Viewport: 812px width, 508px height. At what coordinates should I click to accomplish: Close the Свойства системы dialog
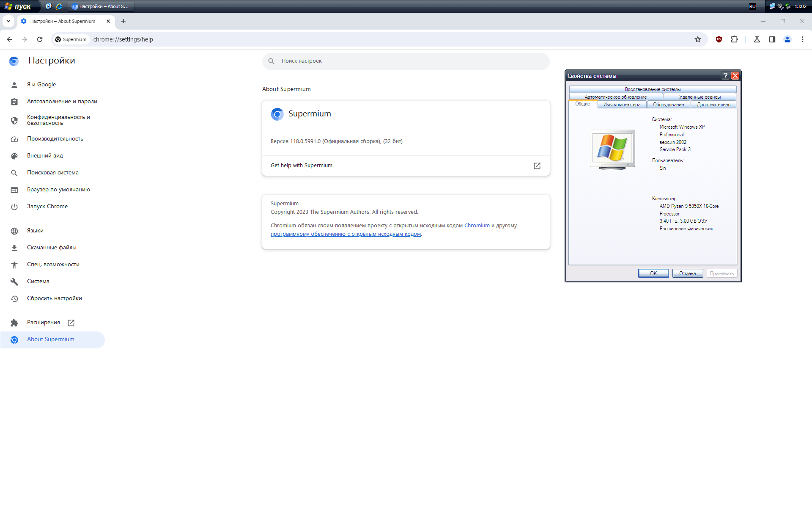735,76
